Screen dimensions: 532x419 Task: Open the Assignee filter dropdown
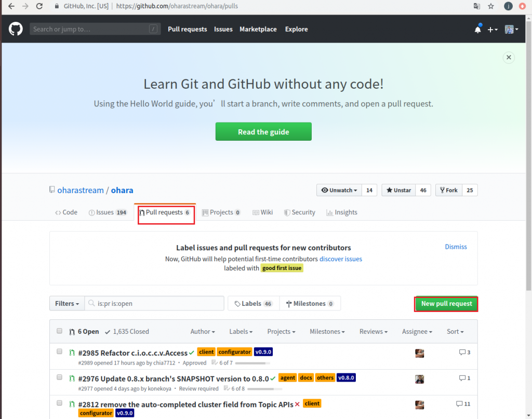point(417,332)
